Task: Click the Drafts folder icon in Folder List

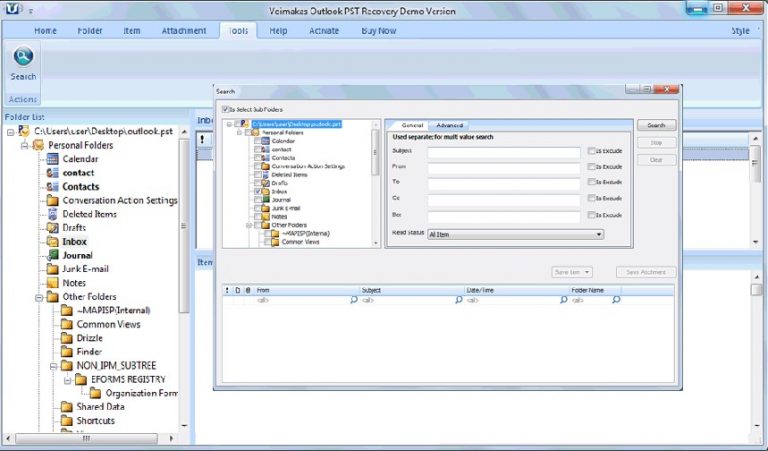Action: click(52, 228)
